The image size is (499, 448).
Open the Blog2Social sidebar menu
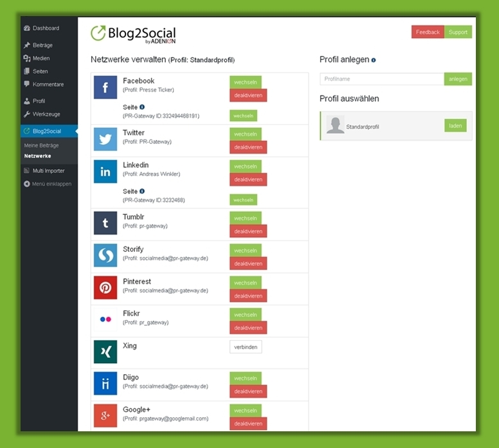(x=46, y=131)
